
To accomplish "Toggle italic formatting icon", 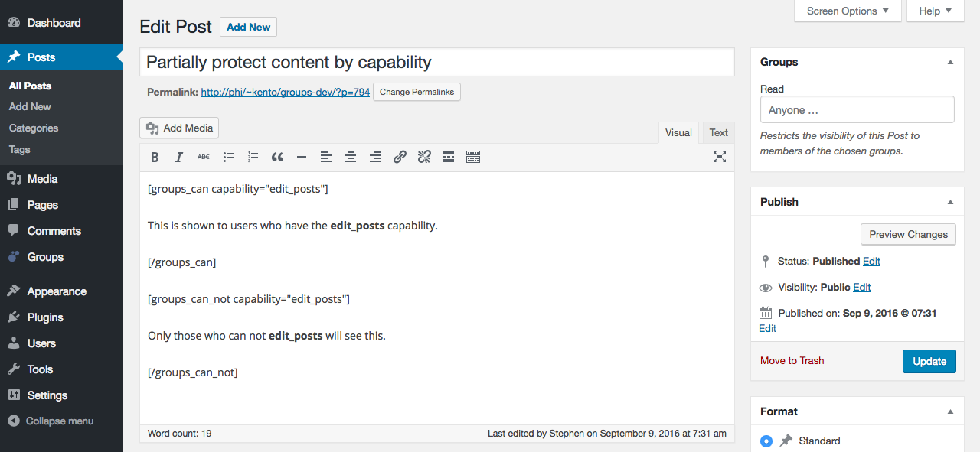I will [x=179, y=157].
